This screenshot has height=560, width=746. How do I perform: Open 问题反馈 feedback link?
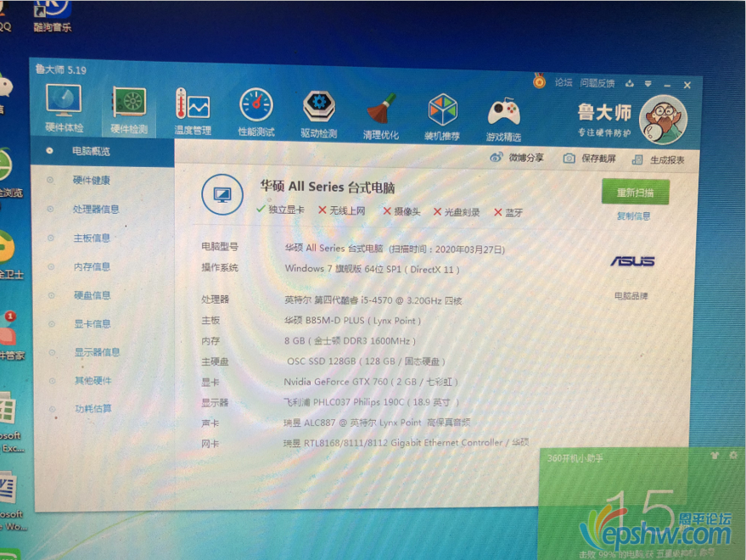click(597, 84)
